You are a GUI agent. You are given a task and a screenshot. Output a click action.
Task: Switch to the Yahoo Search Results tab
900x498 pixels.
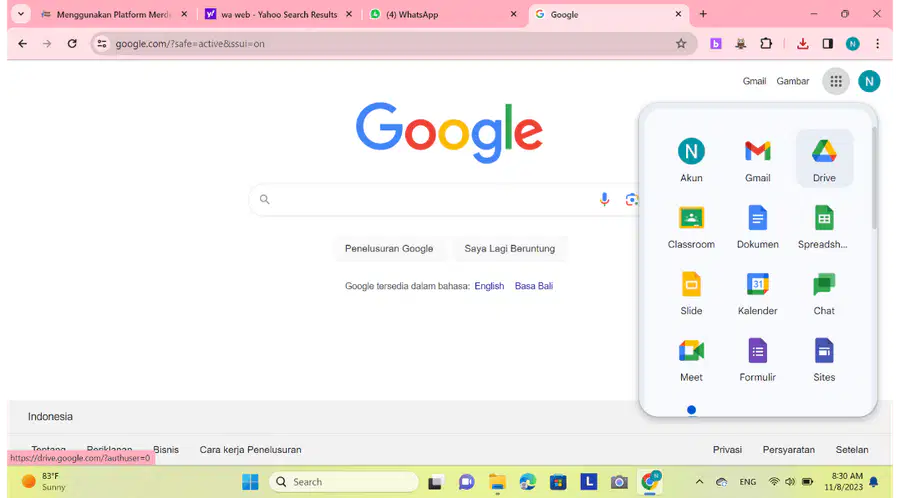279,14
